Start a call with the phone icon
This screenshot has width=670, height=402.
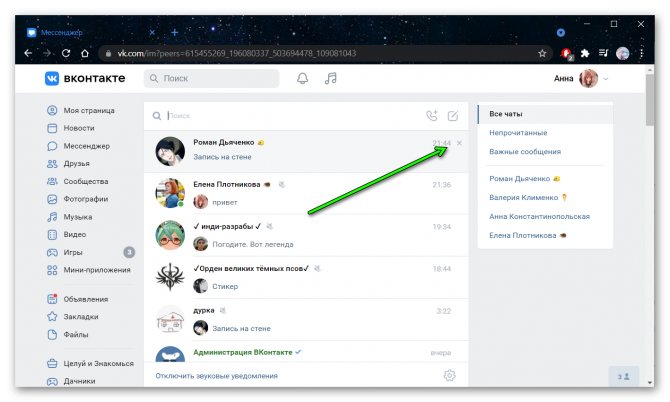coord(432,115)
